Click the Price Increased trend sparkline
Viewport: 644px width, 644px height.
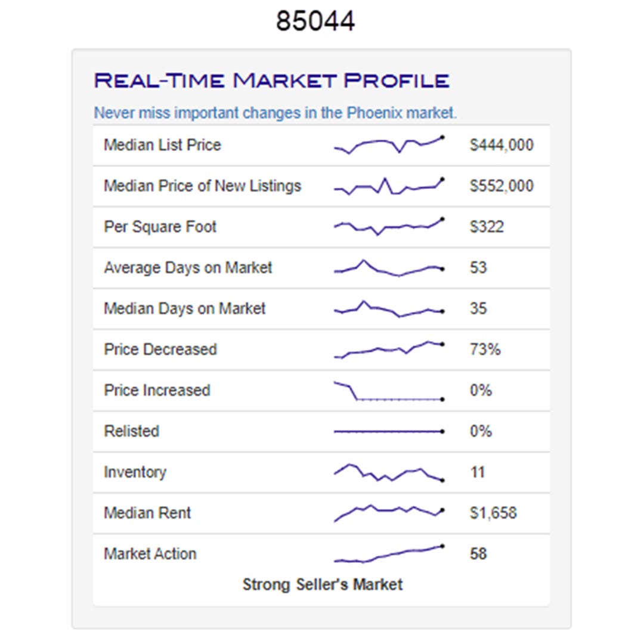tap(389, 391)
